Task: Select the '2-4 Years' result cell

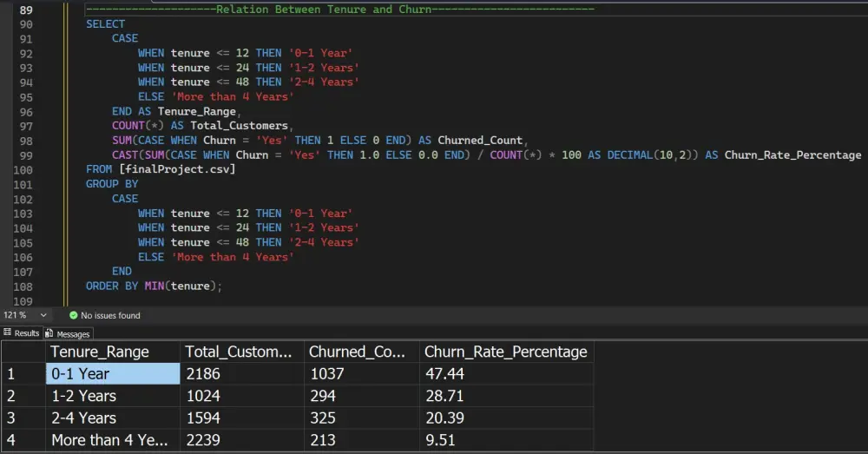Action: click(x=113, y=418)
